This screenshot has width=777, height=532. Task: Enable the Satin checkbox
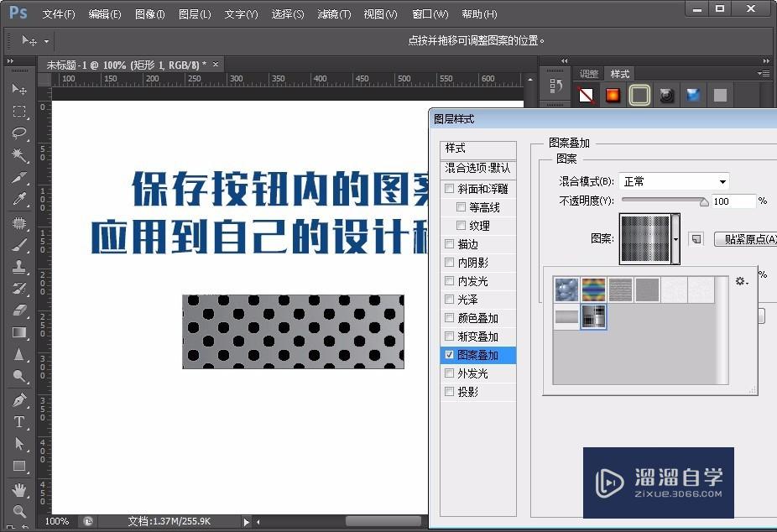450,300
